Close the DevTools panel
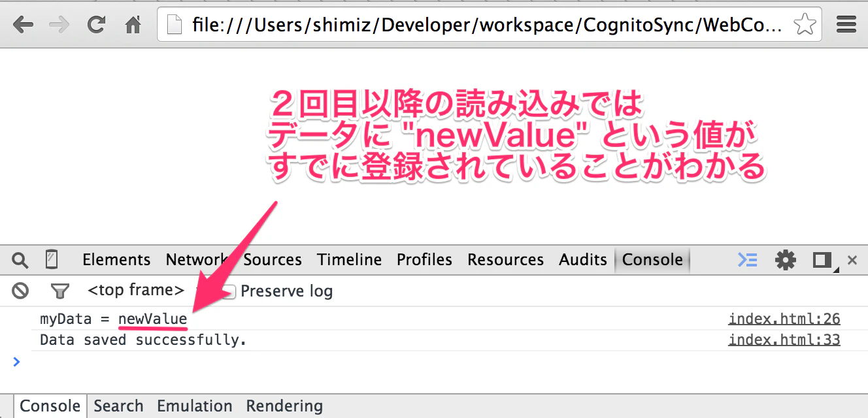This screenshot has width=868, height=418. pyautogui.click(x=852, y=260)
